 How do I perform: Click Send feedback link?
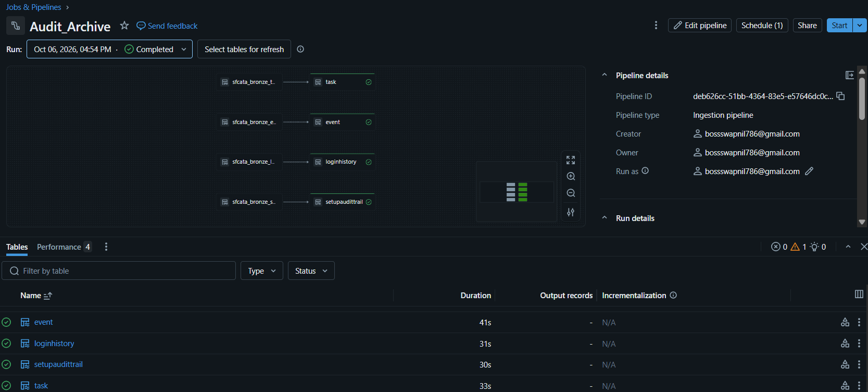pyautogui.click(x=167, y=26)
